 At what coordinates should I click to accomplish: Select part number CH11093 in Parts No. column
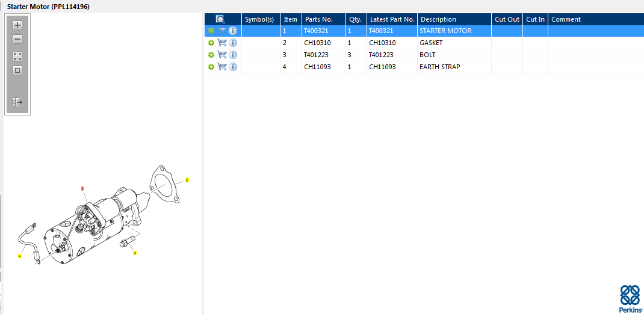click(317, 67)
